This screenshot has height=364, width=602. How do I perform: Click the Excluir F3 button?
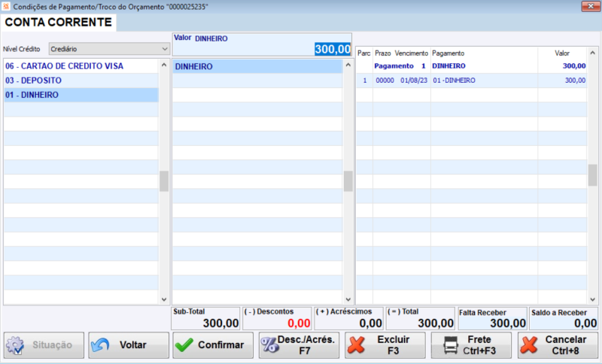tap(385, 345)
